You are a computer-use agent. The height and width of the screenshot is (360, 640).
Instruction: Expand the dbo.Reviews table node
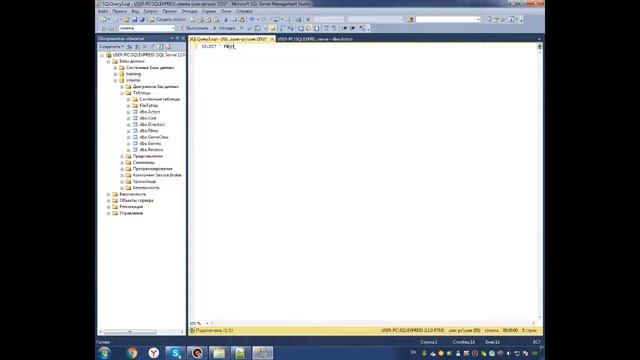coord(129,150)
